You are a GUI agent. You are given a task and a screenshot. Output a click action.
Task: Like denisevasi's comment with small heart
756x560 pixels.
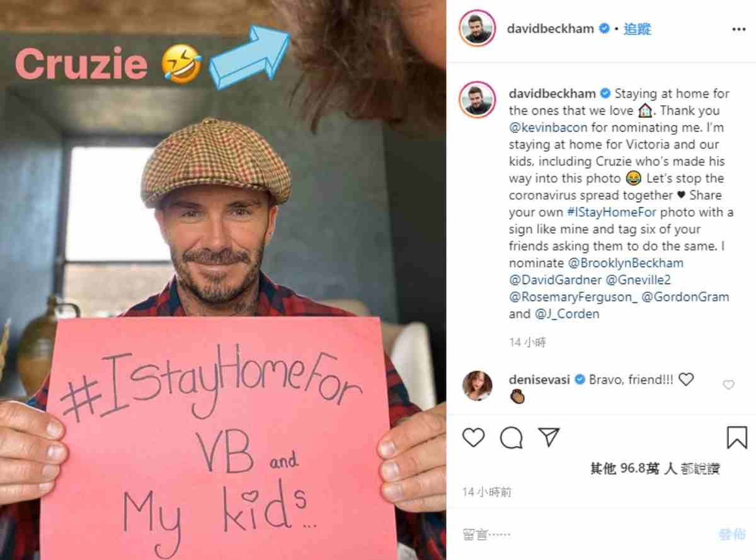(728, 385)
